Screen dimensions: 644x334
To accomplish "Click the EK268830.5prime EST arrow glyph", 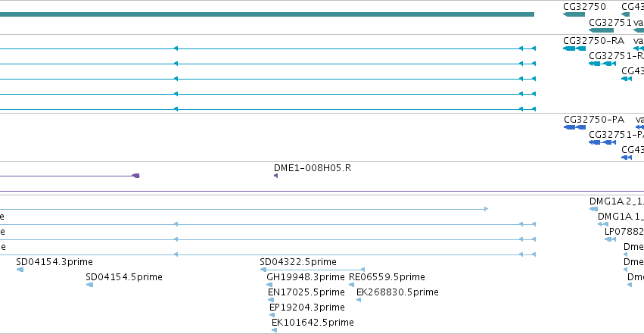I will click(359, 300).
